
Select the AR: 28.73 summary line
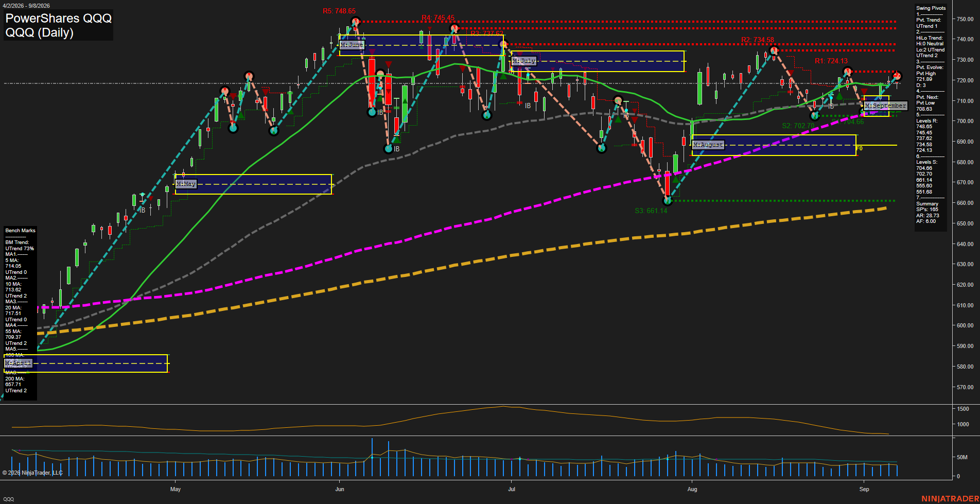pyautogui.click(x=928, y=216)
